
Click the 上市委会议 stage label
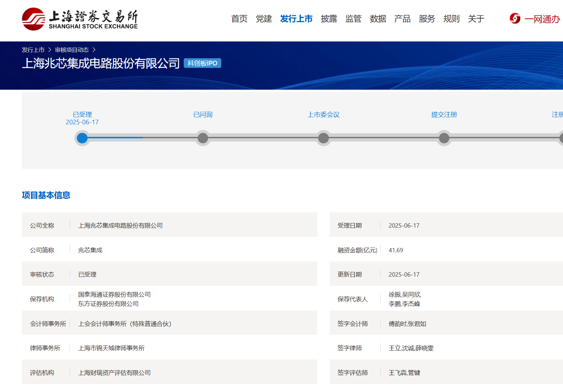pyautogui.click(x=324, y=115)
